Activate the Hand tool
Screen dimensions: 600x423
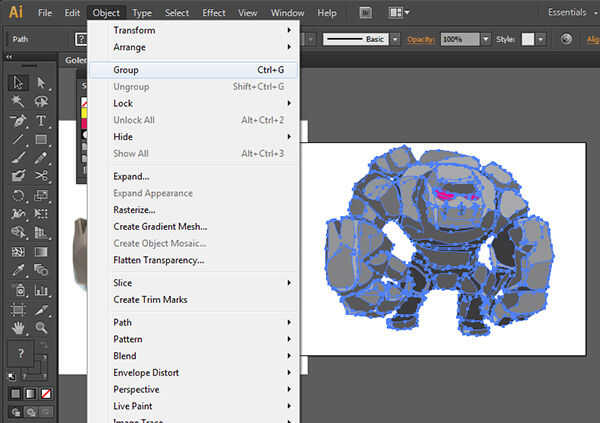tap(18, 328)
